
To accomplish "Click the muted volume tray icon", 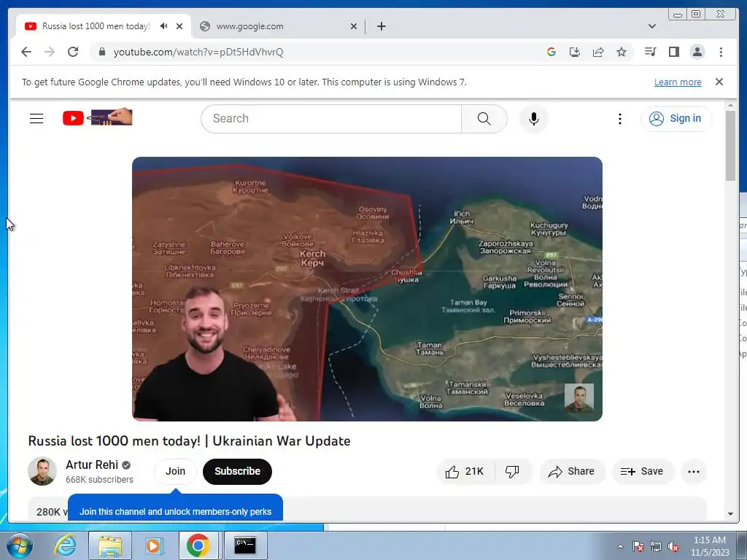I will (x=673, y=546).
